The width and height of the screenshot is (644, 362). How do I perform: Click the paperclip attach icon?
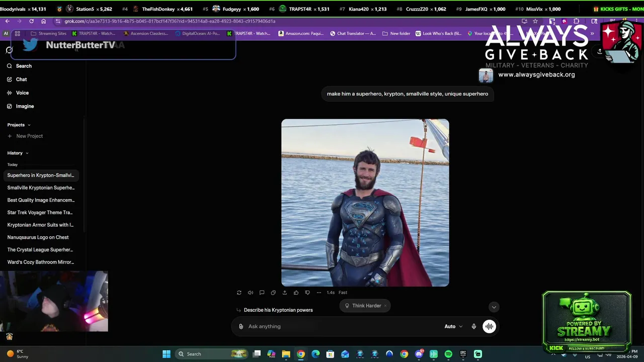click(x=241, y=326)
